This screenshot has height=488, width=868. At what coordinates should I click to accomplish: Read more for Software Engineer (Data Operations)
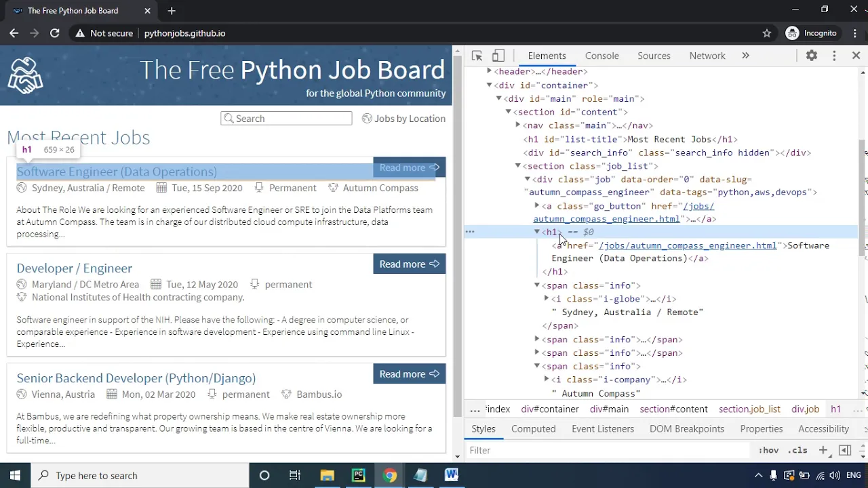pos(409,167)
